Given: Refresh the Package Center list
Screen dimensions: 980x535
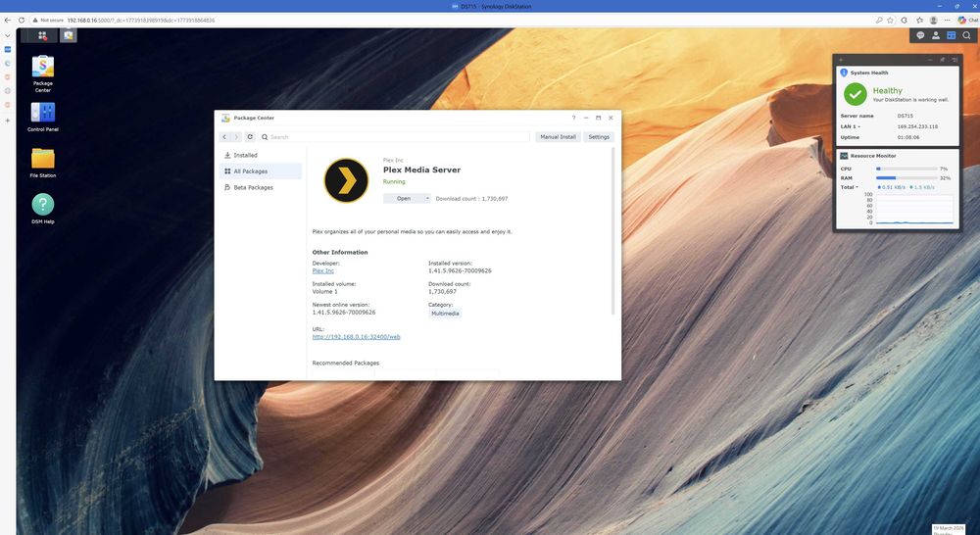Looking at the screenshot, I should (x=250, y=137).
